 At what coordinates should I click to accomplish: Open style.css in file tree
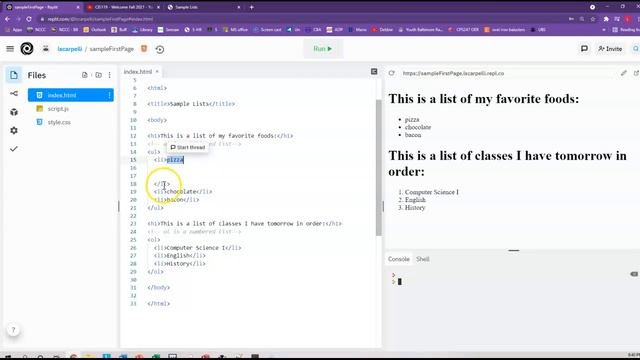(59, 122)
